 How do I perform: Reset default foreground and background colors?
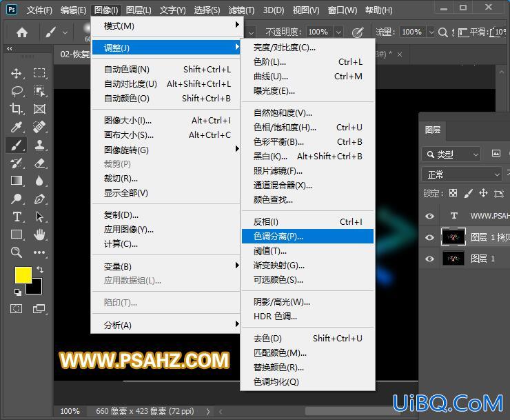[18, 292]
